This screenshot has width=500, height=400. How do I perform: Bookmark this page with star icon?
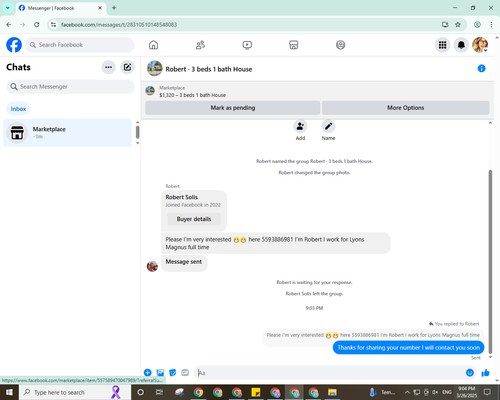point(458,25)
